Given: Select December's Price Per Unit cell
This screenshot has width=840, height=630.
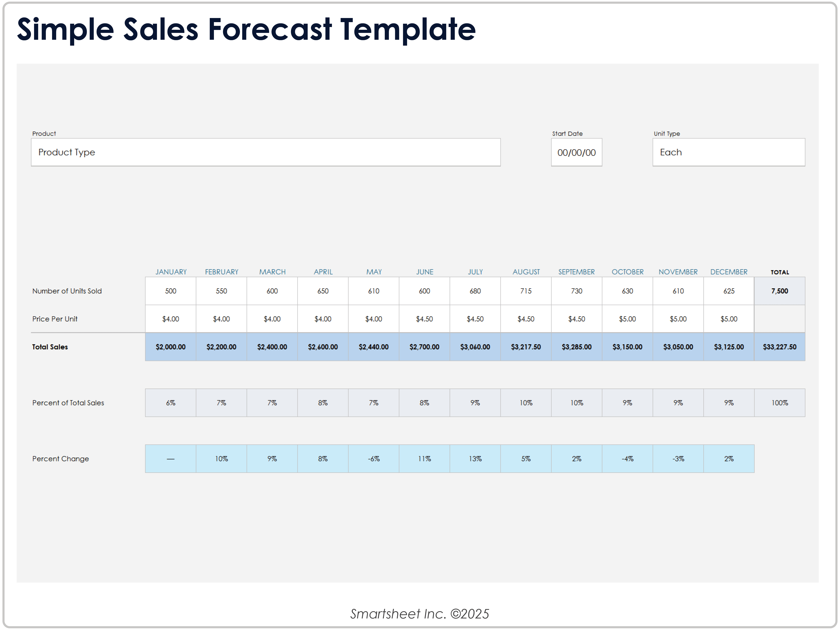Looking at the screenshot, I should point(728,319).
